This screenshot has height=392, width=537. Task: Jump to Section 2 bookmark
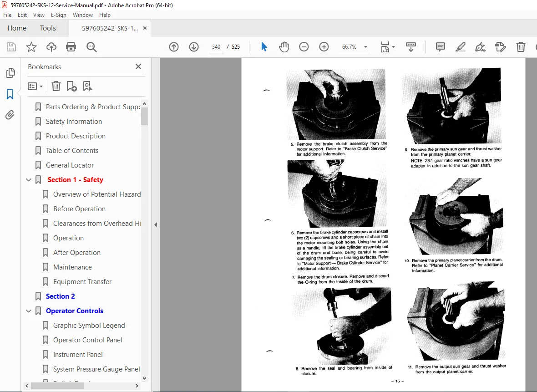[60, 296]
